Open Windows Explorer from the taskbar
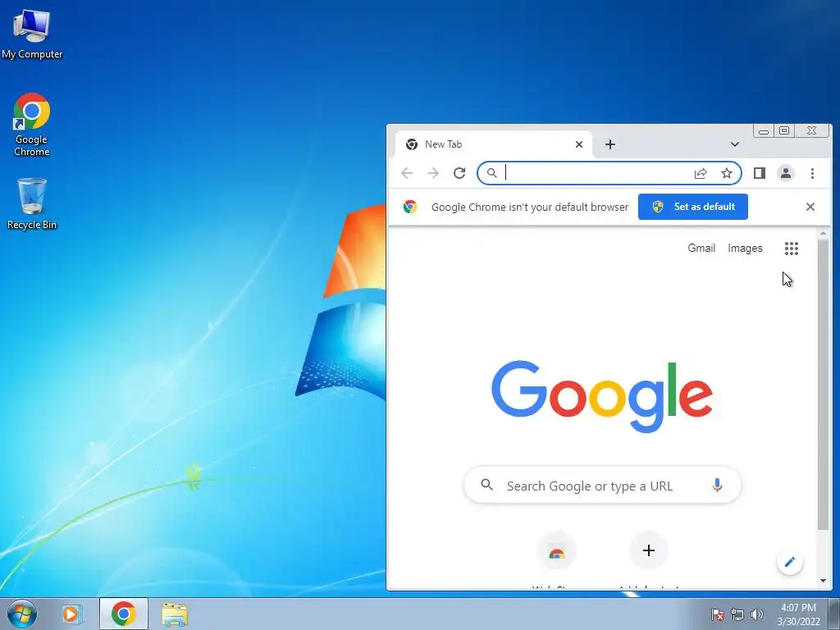The width and height of the screenshot is (840, 630). [175, 614]
